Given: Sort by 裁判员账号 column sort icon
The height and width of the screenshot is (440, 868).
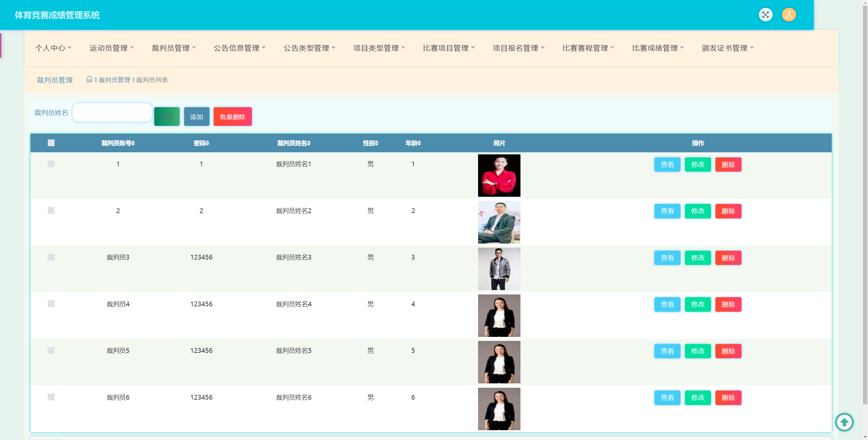Looking at the screenshot, I should point(133,143).
